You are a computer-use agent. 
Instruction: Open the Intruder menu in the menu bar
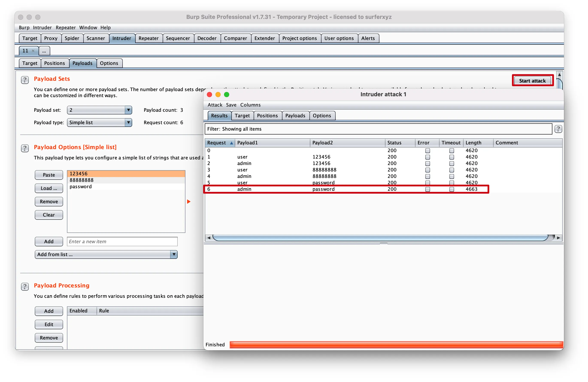(x=42, y=28)
